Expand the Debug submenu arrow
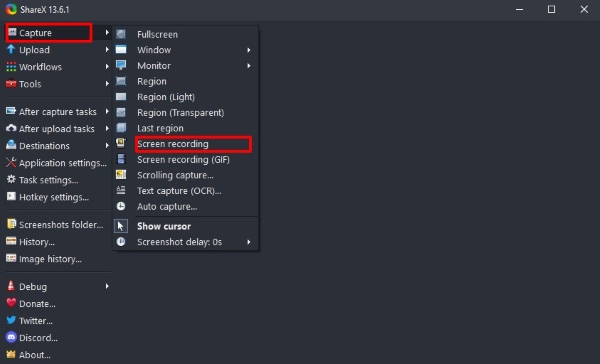The height and width of the screenshot is (364, 600). (x=107, y=286)
